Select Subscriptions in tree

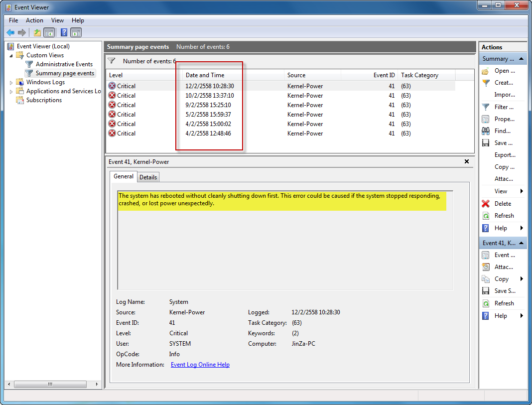pos(44,100)
